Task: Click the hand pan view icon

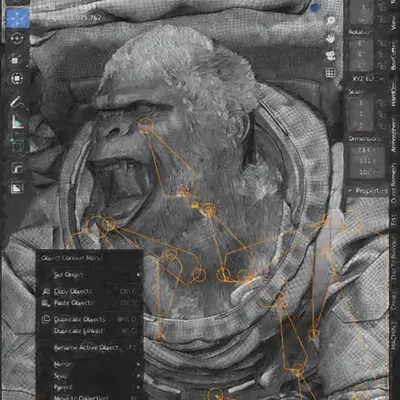Action: point(330,38)
